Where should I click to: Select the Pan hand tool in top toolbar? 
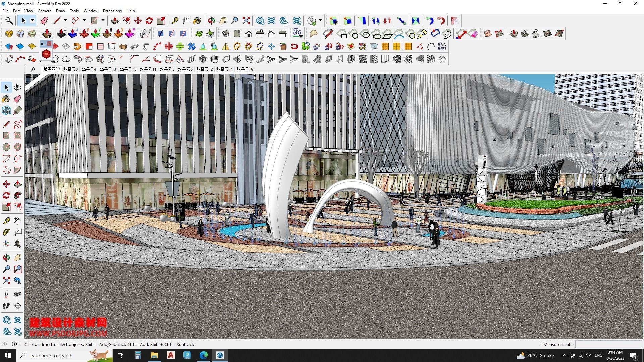[x=223, y=21]
